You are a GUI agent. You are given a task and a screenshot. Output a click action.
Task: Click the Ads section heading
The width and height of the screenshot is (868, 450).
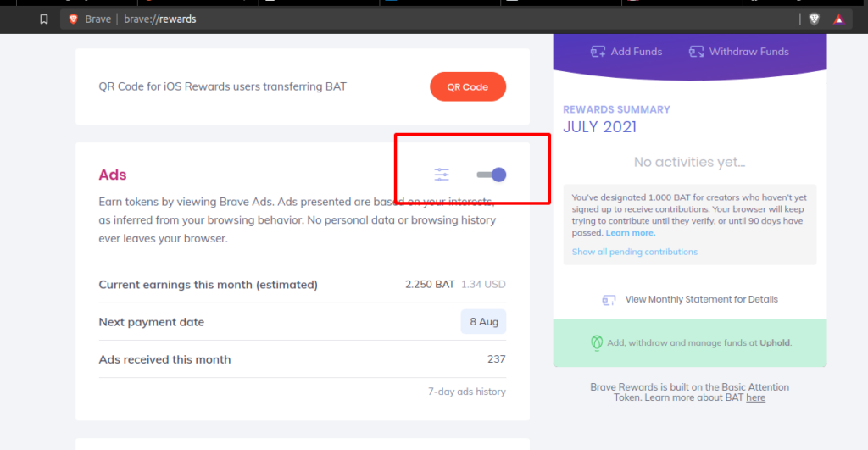tap(113, 175)
